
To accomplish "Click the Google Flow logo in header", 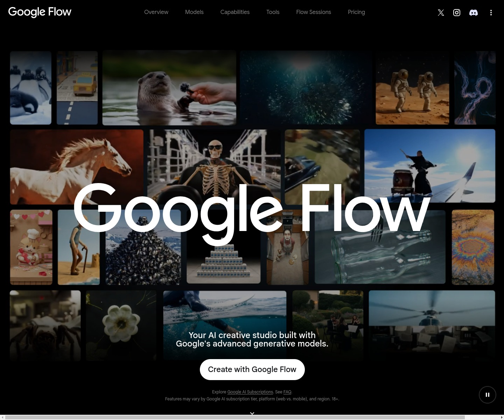I will tap(40, 12).
